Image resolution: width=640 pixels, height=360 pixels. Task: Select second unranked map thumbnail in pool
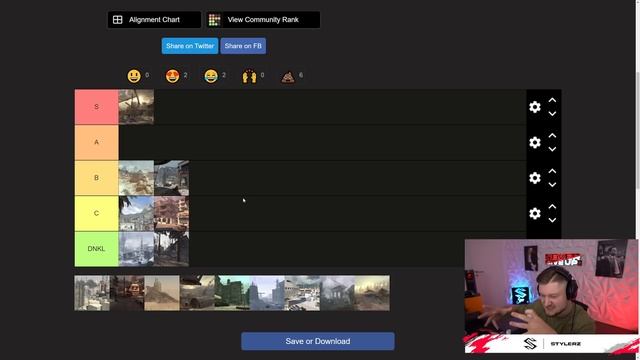click(127, 293)
